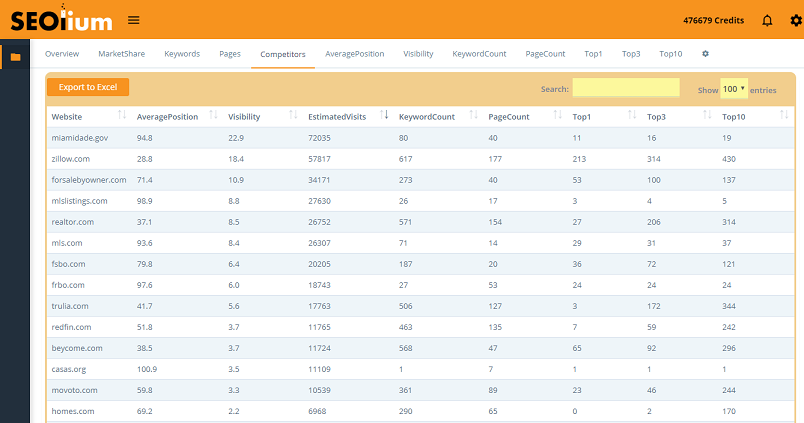Open the PageCount tab
Image resolution: width=804 pixels, height=423 pixels.
[545, 54]
